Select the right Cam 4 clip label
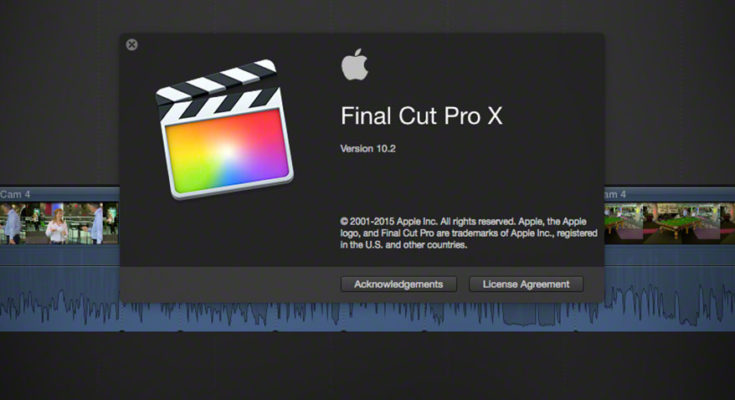 pos(615,194)
